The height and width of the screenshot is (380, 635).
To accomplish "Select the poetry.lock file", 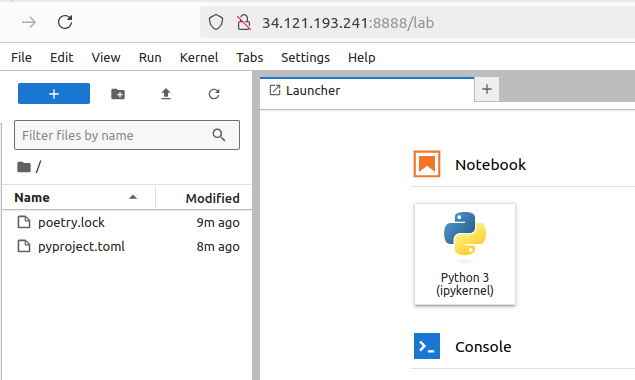I will pyautogui.click(x=127, y=222).
